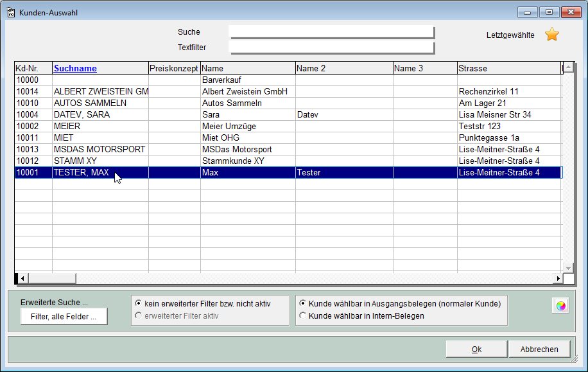Click the Preiskonzept column header

pyautogui.click(x=175, y=68)
